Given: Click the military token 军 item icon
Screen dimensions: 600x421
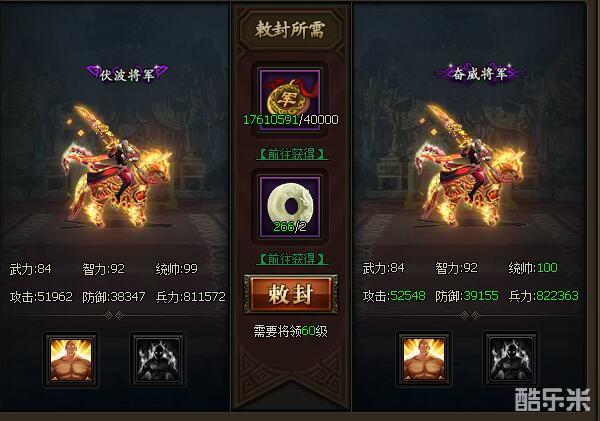Looking at the screenshot, I should pyautogui.click(x=290, y=100).
